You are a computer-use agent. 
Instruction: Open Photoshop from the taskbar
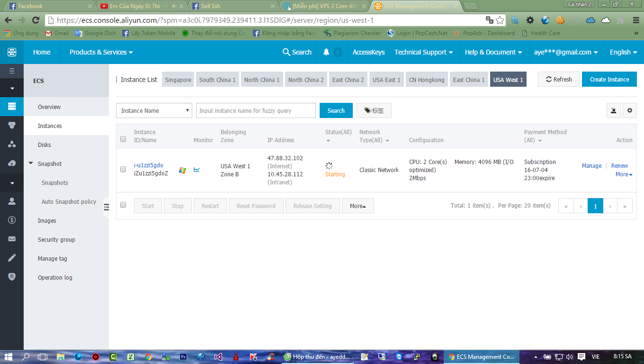tap(183, 357)
